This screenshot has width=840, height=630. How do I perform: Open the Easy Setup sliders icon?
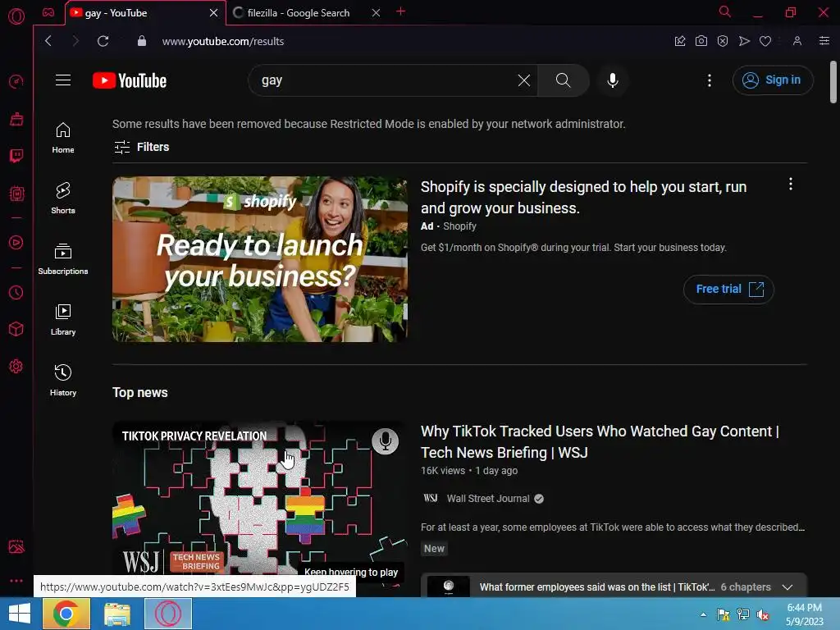tap(824, 41)
